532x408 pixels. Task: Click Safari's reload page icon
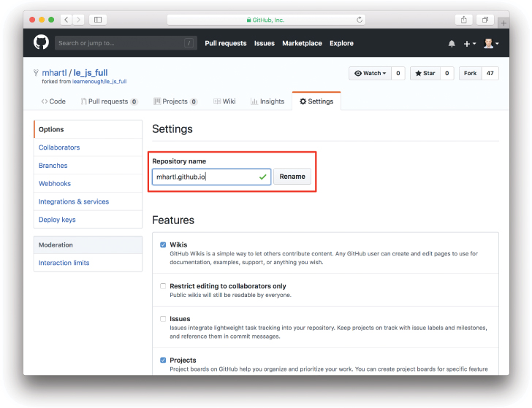pos(360,20)
